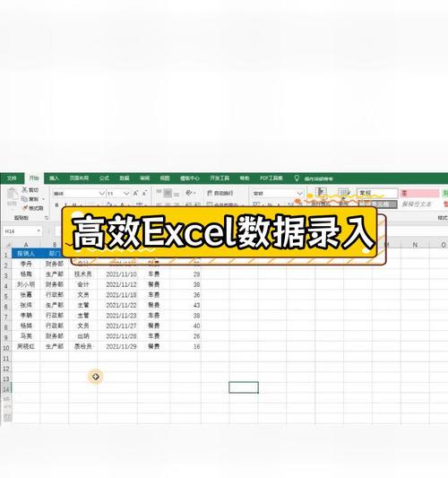Open the 开发工具 Developer tab

click(x=220, y=178)
